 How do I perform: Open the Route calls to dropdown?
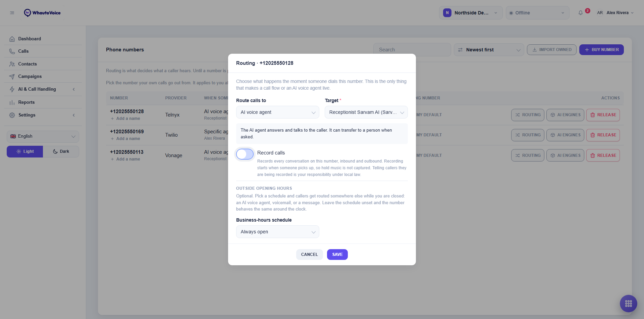point(278,112)
